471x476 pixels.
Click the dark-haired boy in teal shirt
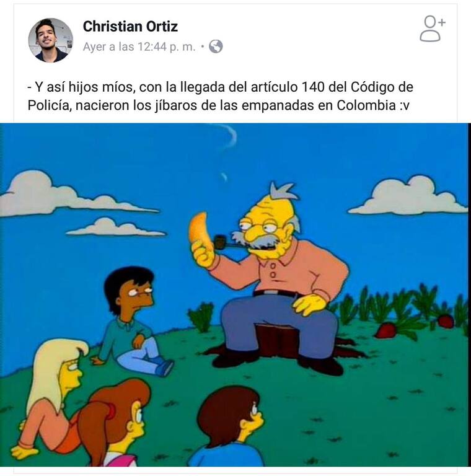pyautogui.click(x=133, y=320)
